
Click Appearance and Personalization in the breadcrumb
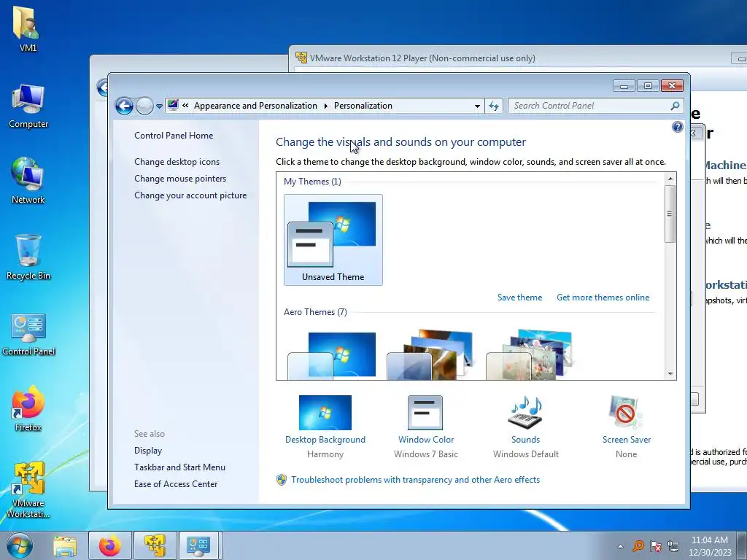(x=255, y=106)
